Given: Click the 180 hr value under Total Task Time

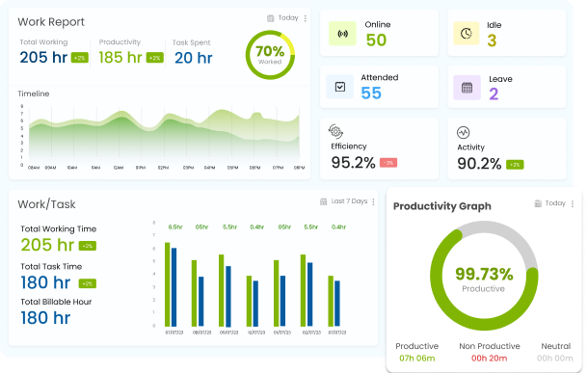Looking at the screenshot, I should coord(45,282).
